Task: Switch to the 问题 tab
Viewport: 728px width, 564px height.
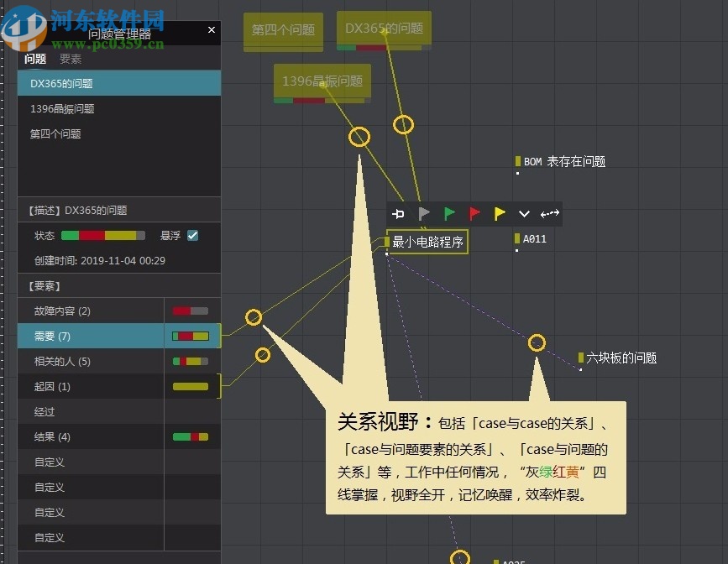Action: (x=34, y=58)
